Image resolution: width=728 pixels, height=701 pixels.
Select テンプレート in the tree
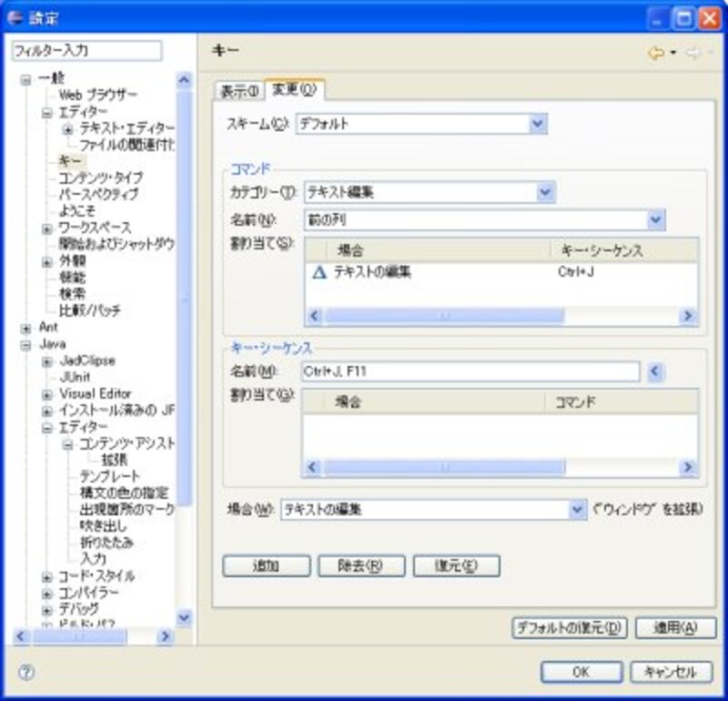tap(109, 476)
